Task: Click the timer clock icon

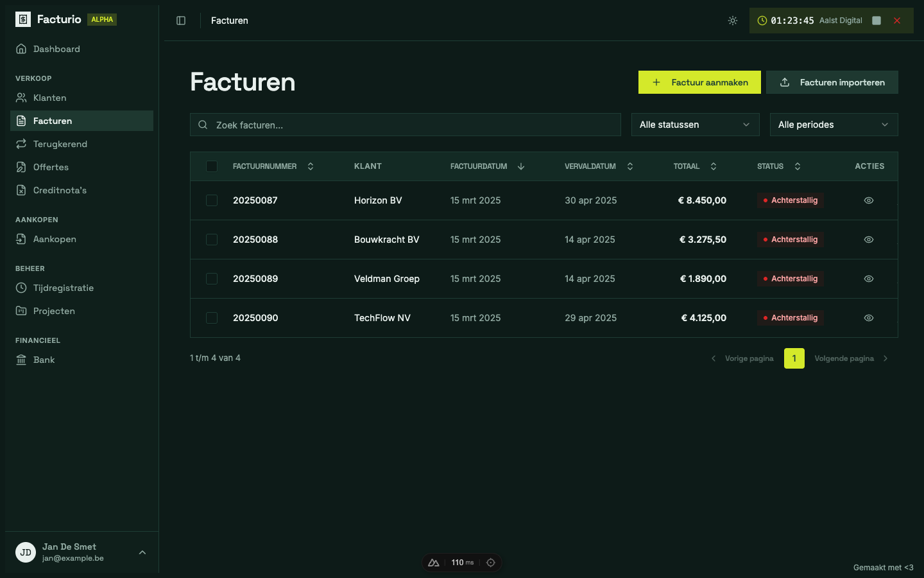Action: (x=762, y=21)
